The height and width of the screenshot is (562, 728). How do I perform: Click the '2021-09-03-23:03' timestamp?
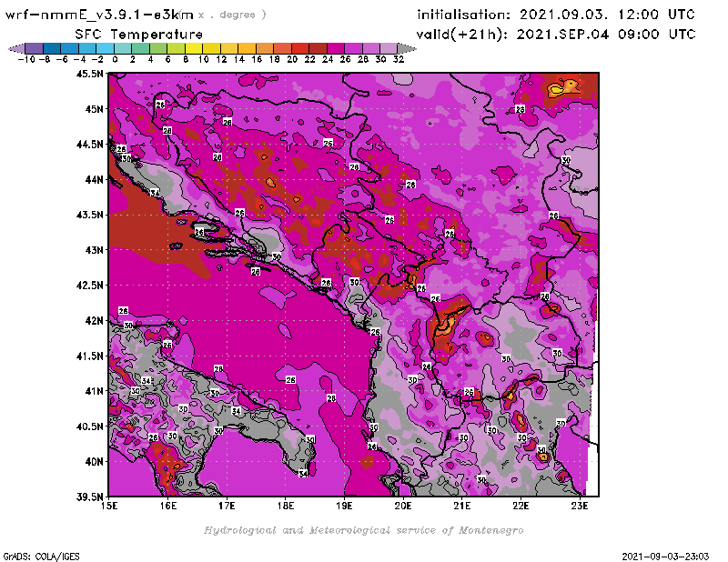[665, 557]
